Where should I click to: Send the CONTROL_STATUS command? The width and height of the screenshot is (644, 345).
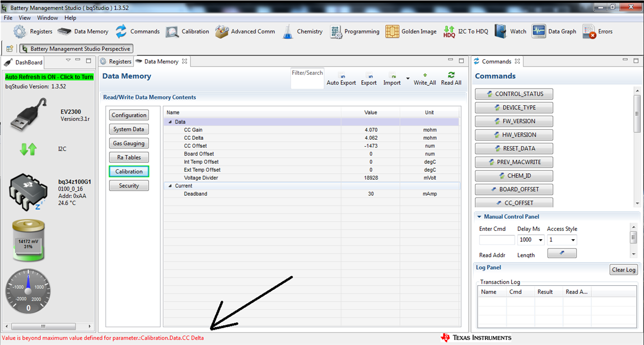coord(514,94)
